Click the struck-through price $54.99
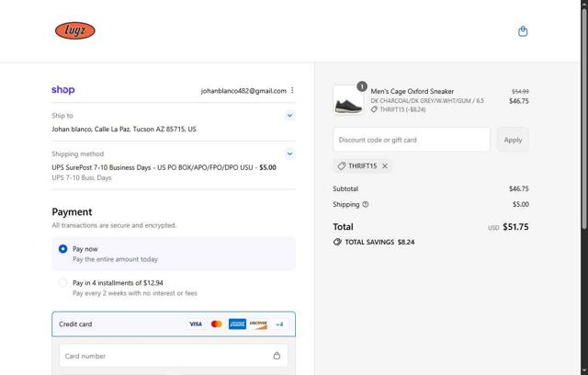Image resolution: width=588 pixels, height=375 pixels. [520, 92]
